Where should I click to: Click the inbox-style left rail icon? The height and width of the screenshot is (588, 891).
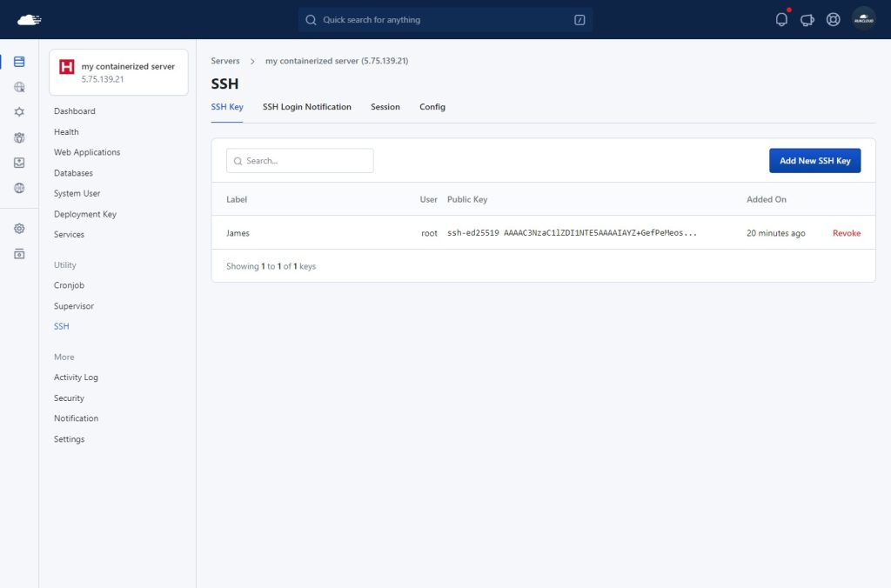coord(19,163)
